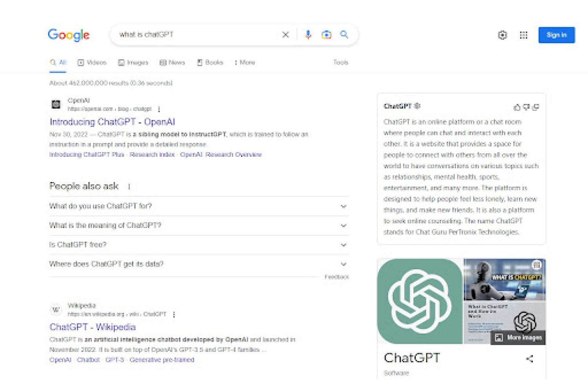Open three-dot menu for Wikipedia result
Screen dimensions: 588x392
174,314
